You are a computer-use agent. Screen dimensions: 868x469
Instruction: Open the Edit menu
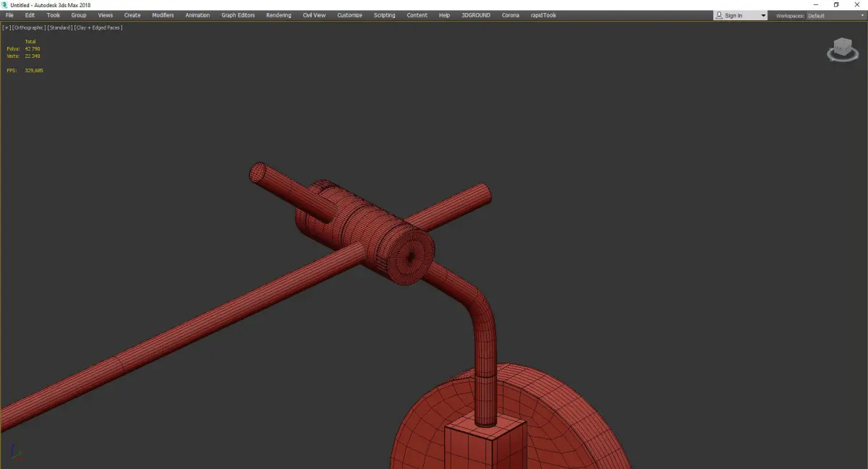tap(30, 15)
